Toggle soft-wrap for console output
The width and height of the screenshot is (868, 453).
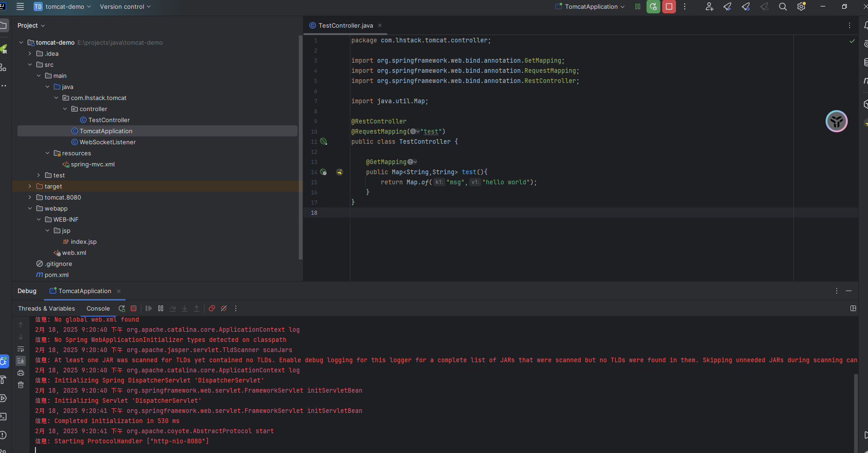pos(21,349)
